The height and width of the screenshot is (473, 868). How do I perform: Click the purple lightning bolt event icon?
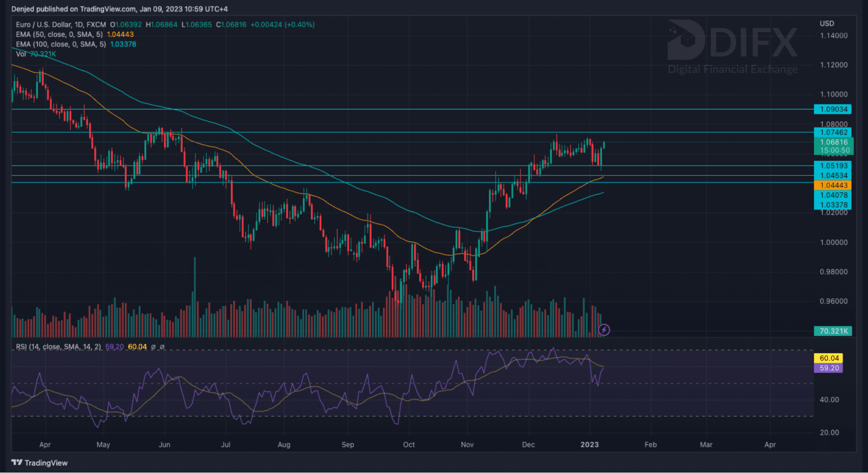pos(604,330)
